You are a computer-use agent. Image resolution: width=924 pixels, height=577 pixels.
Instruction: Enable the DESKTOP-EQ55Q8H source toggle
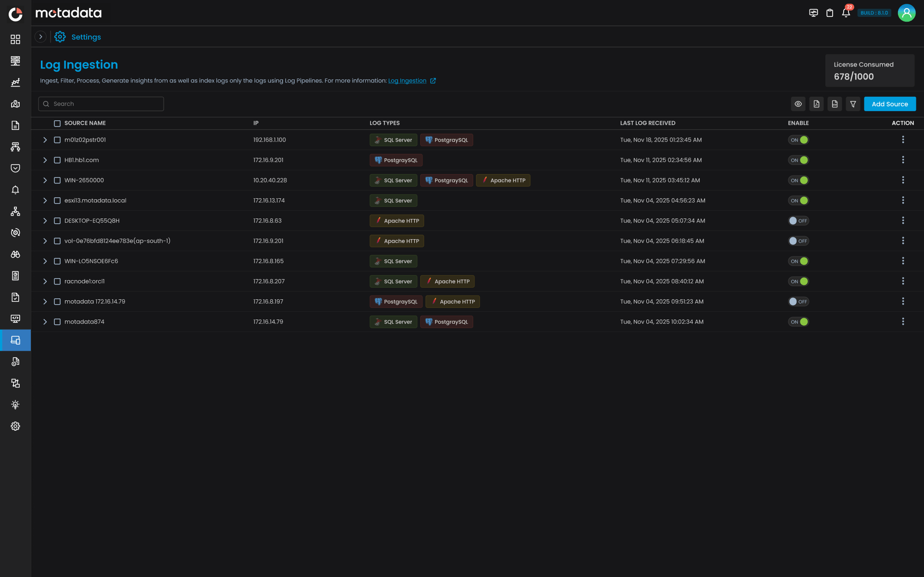point(798,221)
